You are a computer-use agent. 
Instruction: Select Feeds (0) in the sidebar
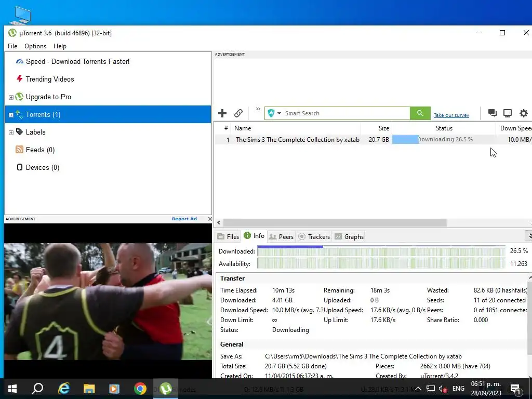coord(41,150)
